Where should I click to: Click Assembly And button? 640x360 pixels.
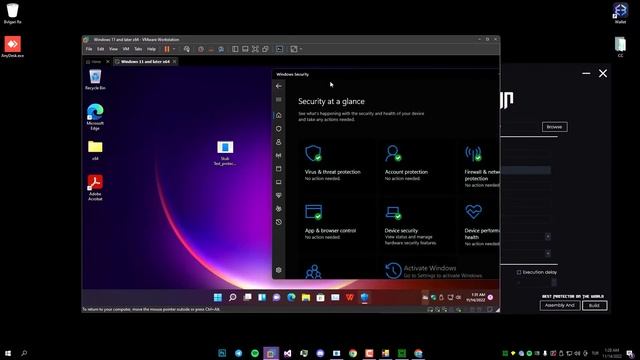click(x=560, y=305)
